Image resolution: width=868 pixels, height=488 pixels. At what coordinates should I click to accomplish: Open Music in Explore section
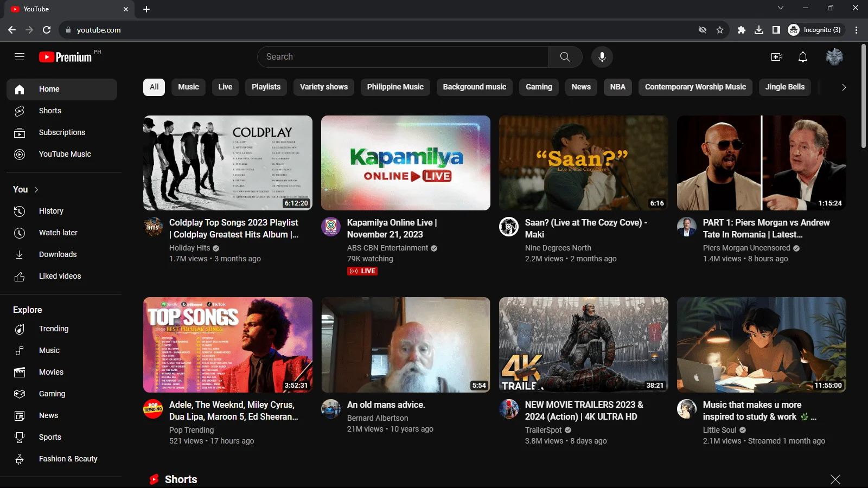(x=62, y=350)
